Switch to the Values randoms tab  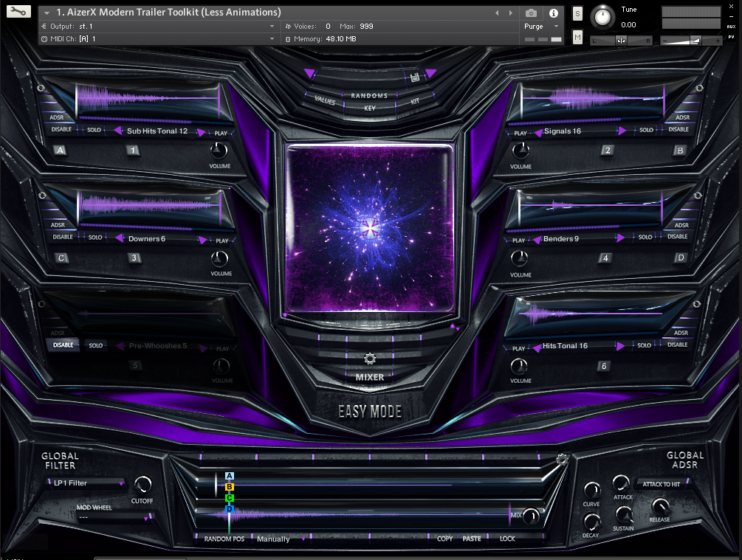point(325,100)
